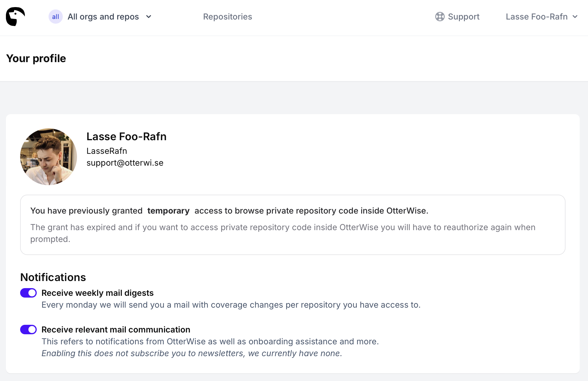Open the Support link
The height and width of the screenshot is (381, 588).
point(457,17)
